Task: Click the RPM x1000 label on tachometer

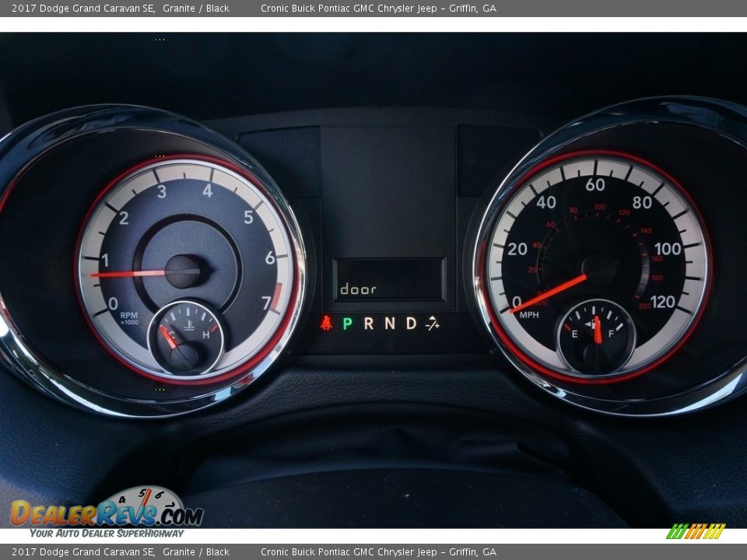Action: [129, 319]
